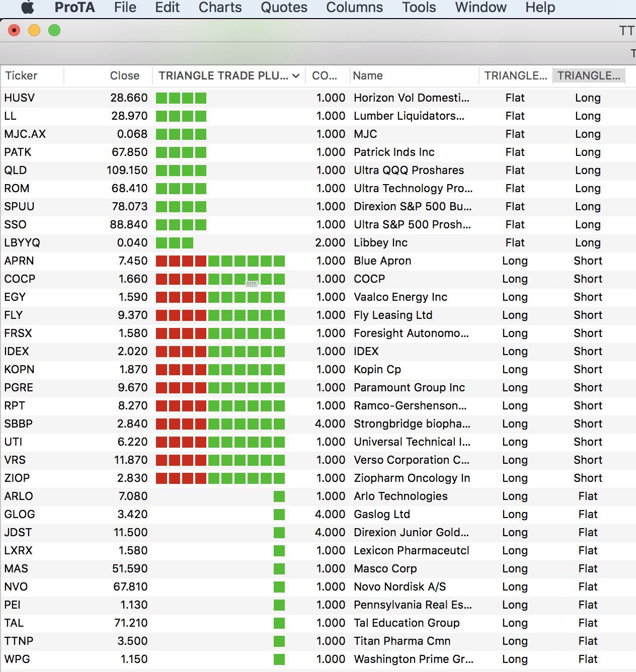Sort by the Close column header
This screenshot has width=636, height=672.
click(x=124, y=76)
